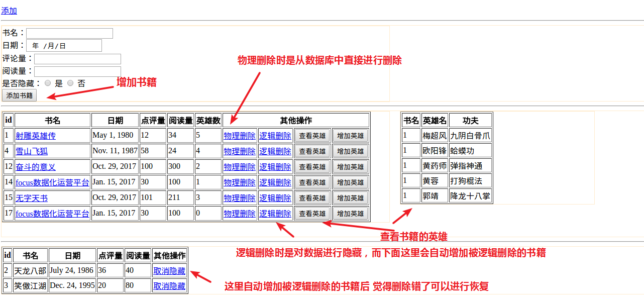Select hero name cell 欧阳锋
This screenshot has height=302, width=644.
435,151
